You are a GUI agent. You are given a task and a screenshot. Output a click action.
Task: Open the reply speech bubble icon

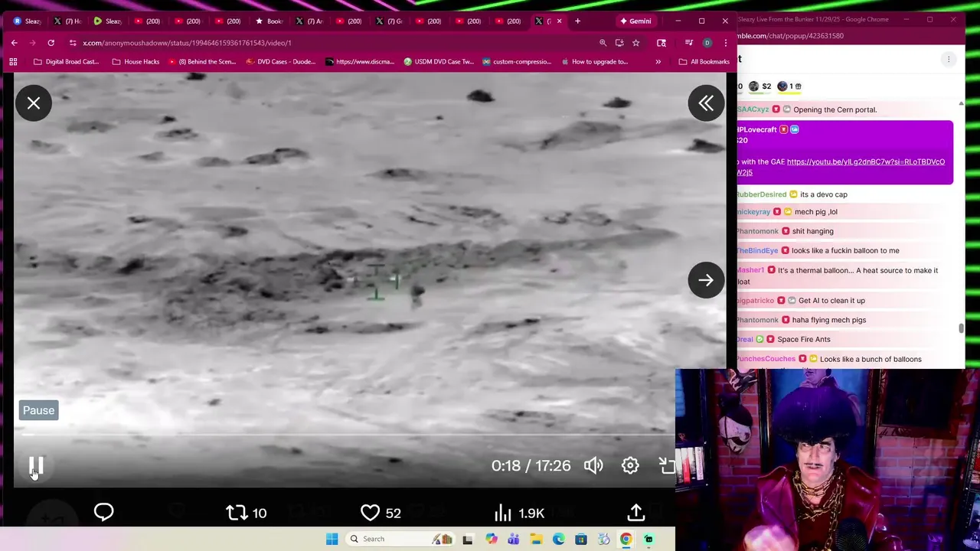point(103,512)
